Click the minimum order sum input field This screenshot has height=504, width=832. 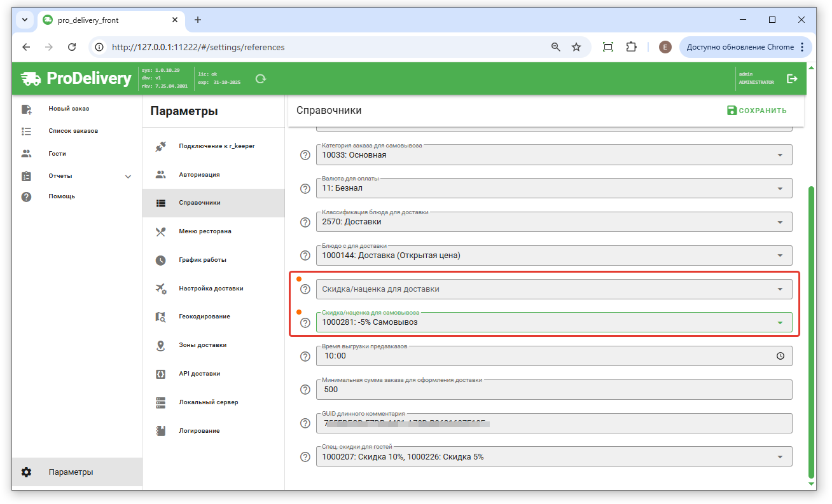pos(553,390)
